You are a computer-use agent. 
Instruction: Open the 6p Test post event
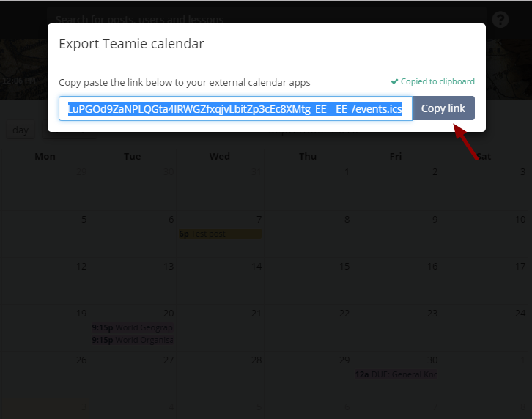(x=220, y=234)
